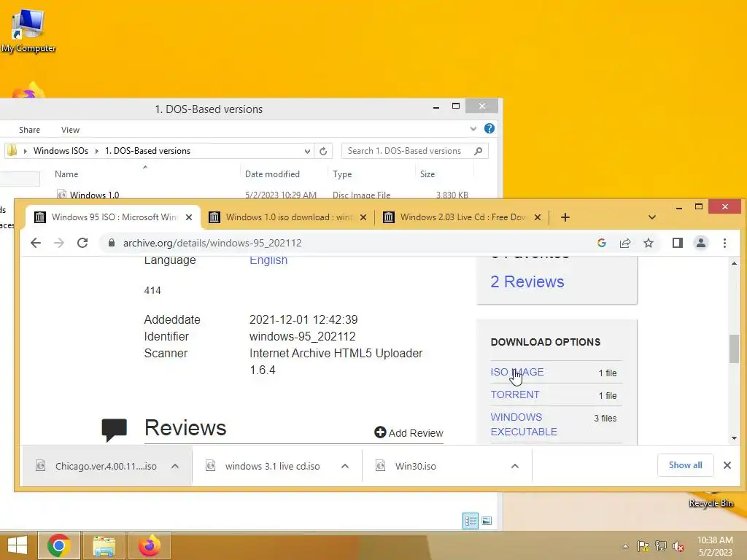Open Explorer help icon
The image size is (747, 560).
(x=489, y=128)
